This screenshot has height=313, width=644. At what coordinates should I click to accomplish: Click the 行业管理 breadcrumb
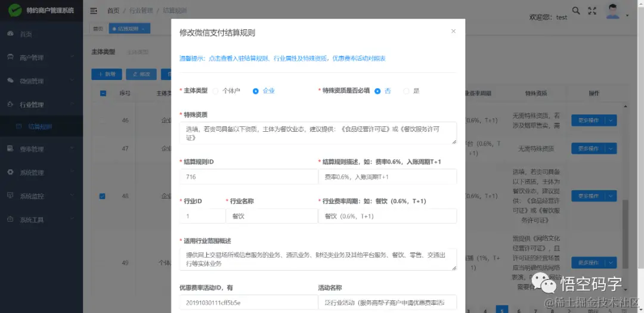point(141,11)
